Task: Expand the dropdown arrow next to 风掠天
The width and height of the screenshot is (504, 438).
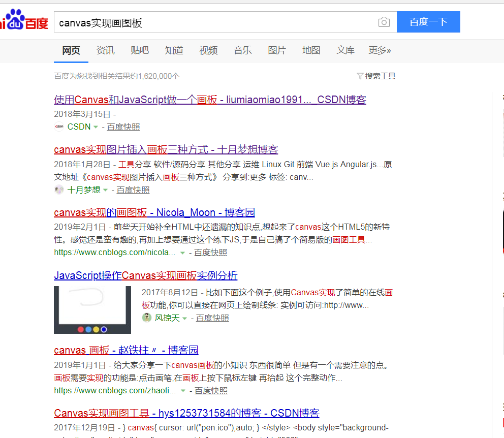Action: pyautogui.click(x=184, y=318)
